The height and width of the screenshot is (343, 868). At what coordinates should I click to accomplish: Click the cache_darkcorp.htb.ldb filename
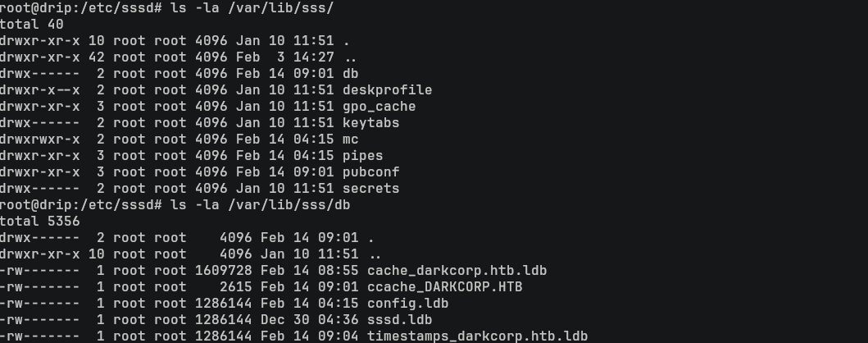tap(457, 271)
